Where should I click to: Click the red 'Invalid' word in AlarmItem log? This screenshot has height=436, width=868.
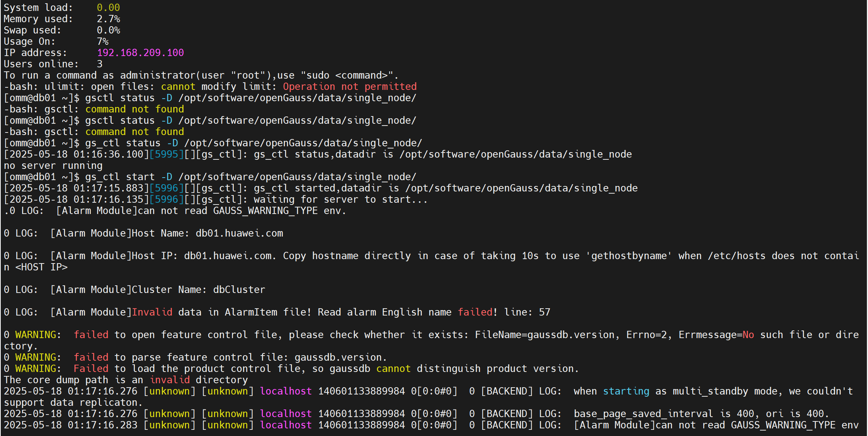[152, 312]
